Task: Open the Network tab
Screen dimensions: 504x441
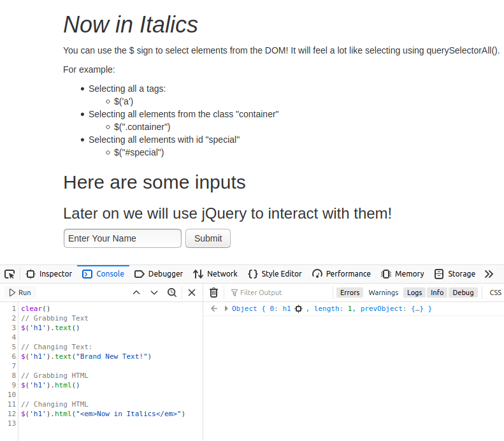Action: [x=215, y=274]
